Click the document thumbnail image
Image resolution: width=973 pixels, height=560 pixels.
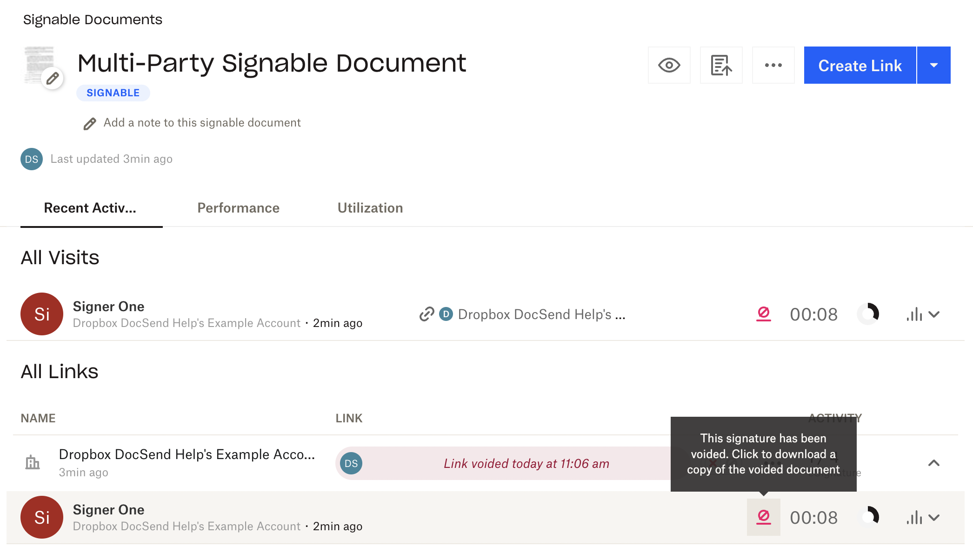pos(39,64)
